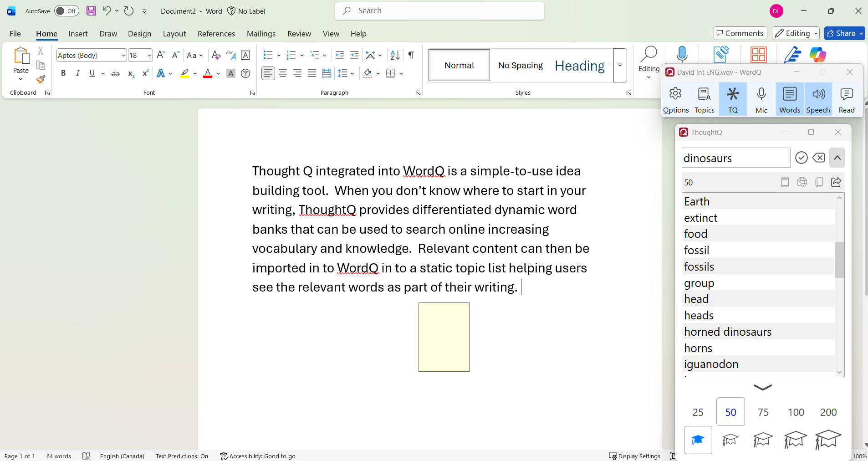The width and height of the screenshot is (868, 461).
Task: Open the Layout tab
Action: (174, 34)
